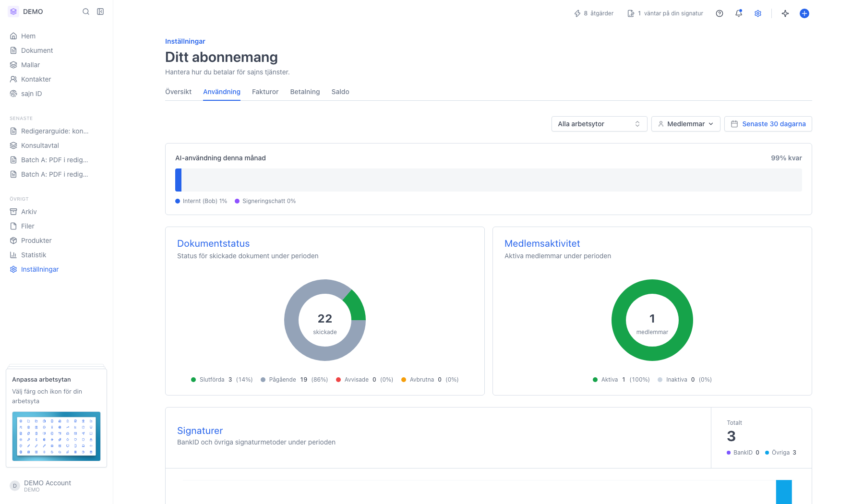Viewport: 864px width, 504px height.
Task: Open the DEMO workspace logo
Action: coord(13,12)
